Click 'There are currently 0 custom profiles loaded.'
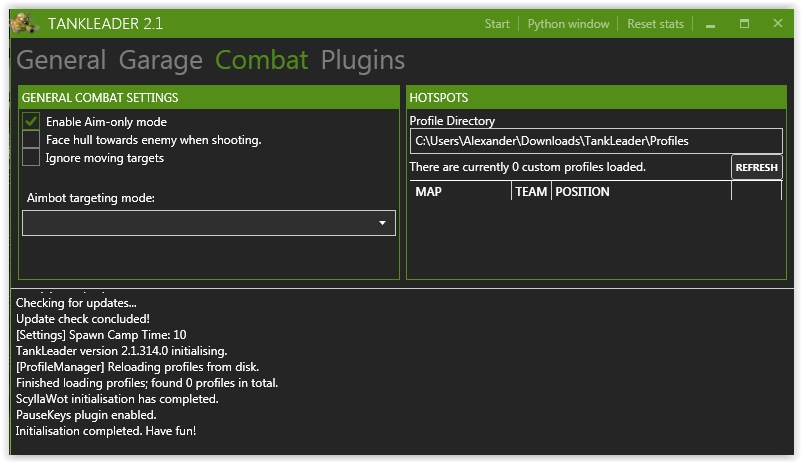 pyautogui.click(x=527, y=167)
